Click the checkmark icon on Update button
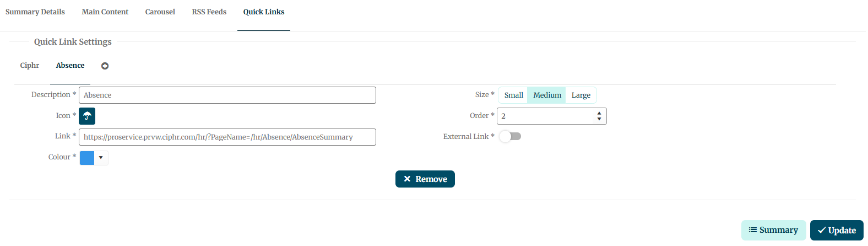Image resolution: width=868 pixels, height=246 pixels. (821, 231)
